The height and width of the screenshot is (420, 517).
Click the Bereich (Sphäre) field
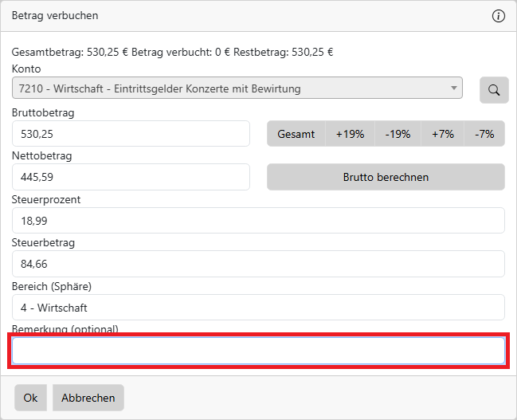(x=258, y=307)
